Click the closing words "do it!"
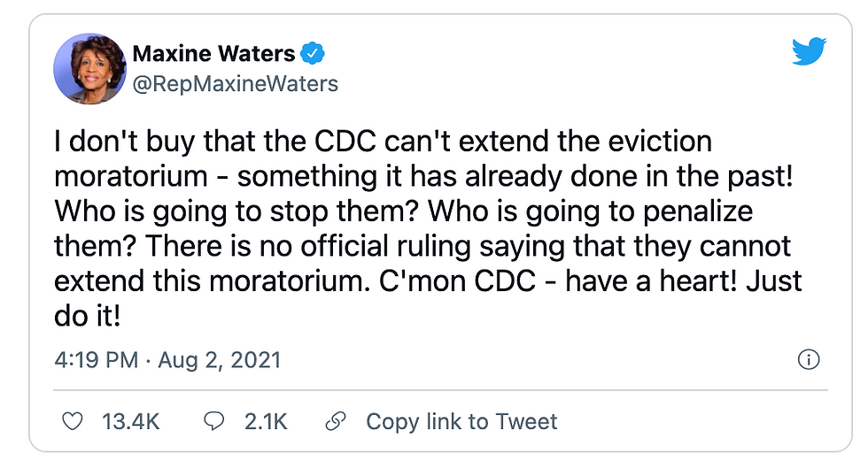868x469 pixels. click(x=88, y=316)
